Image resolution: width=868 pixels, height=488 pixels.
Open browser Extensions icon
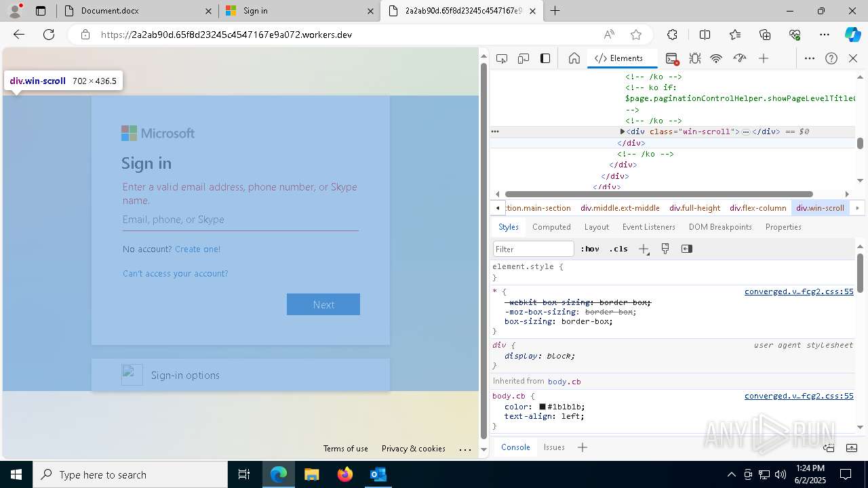[x=672, y=35]
